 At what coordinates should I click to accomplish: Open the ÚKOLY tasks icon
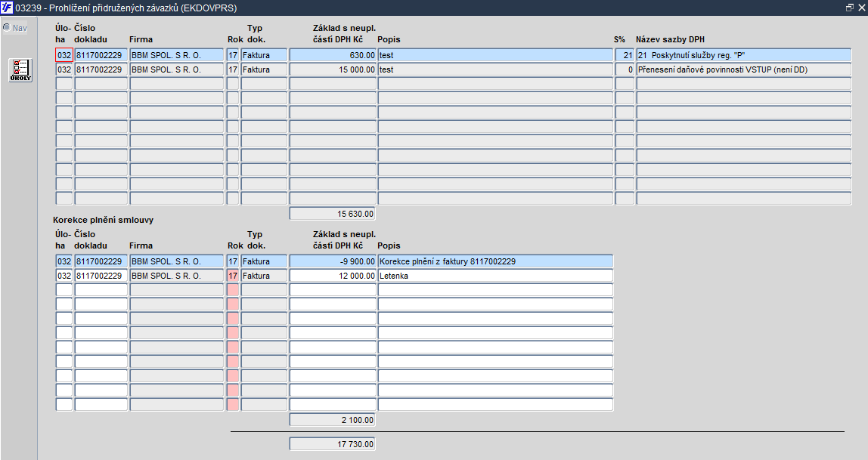[20, 70]
